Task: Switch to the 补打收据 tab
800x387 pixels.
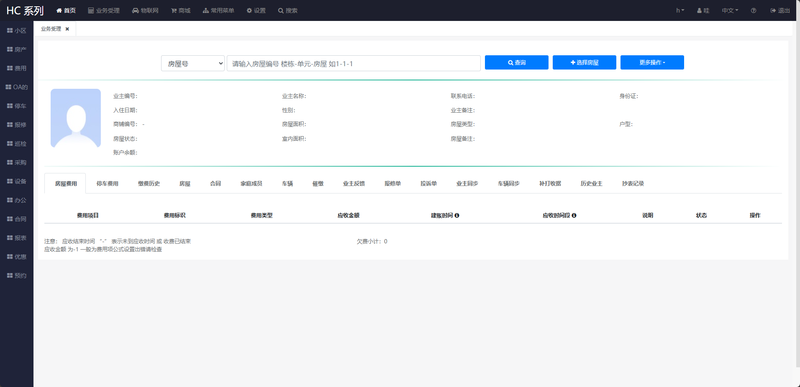Action: tap(550, 184)
